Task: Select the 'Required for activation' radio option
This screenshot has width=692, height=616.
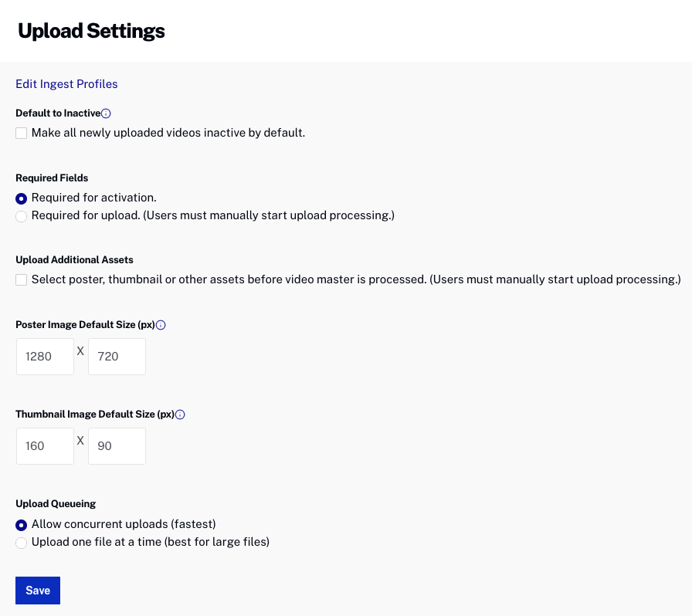Action: point(22,198)
